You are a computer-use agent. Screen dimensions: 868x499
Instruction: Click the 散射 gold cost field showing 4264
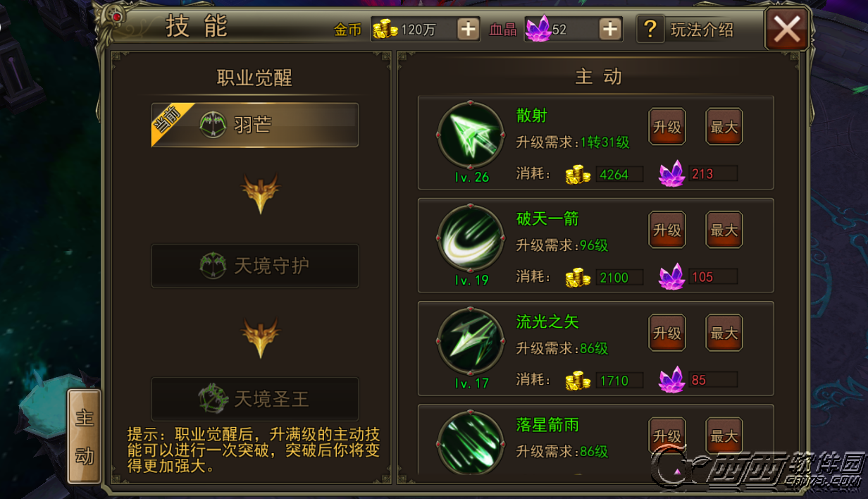(x=619, y=174)
